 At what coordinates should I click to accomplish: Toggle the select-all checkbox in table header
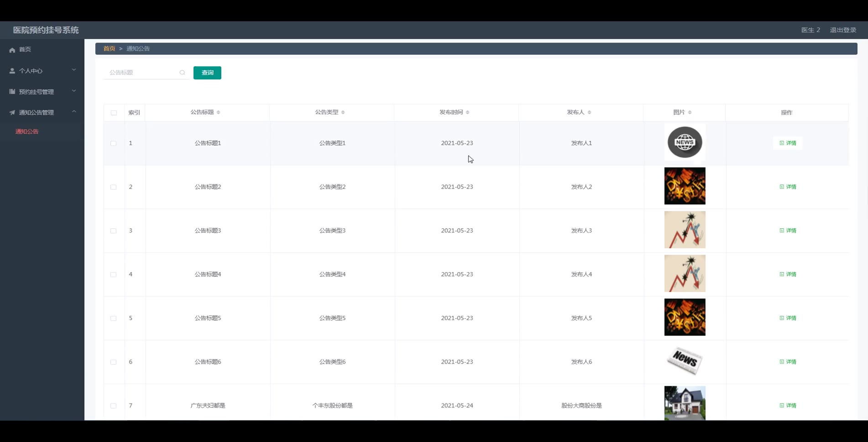point(114,113)
